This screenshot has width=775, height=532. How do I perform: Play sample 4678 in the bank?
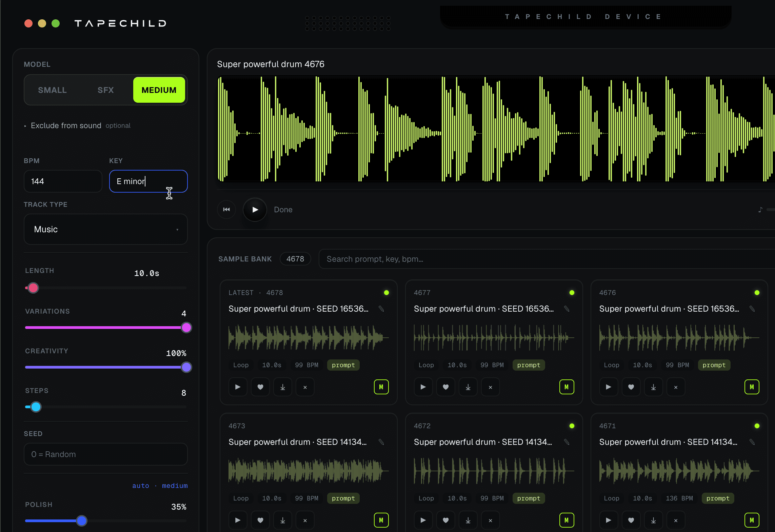pos(238,387)
